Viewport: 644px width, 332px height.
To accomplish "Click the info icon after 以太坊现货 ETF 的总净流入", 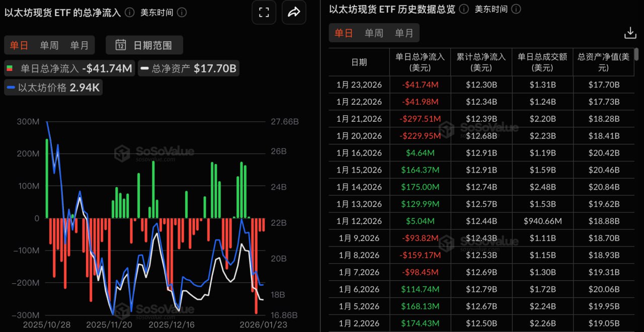I will pos(131,12).
